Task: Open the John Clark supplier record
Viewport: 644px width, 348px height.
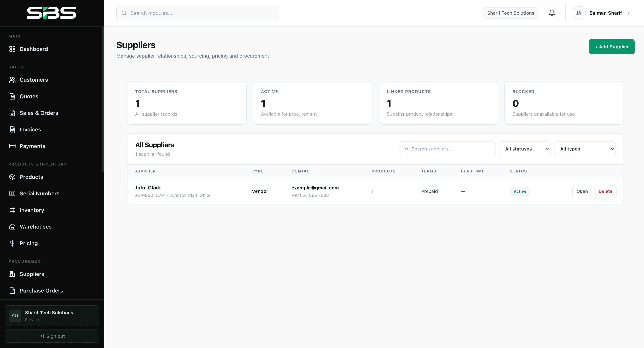Action: 582,191
